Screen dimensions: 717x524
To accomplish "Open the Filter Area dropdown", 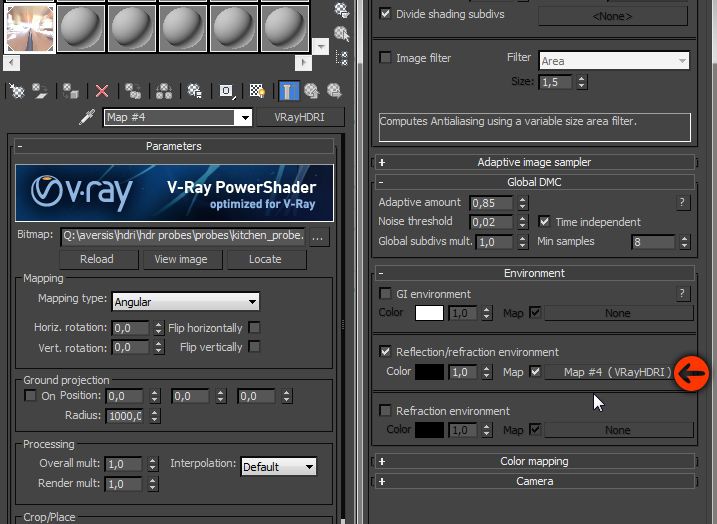I will tap(614, 61).
